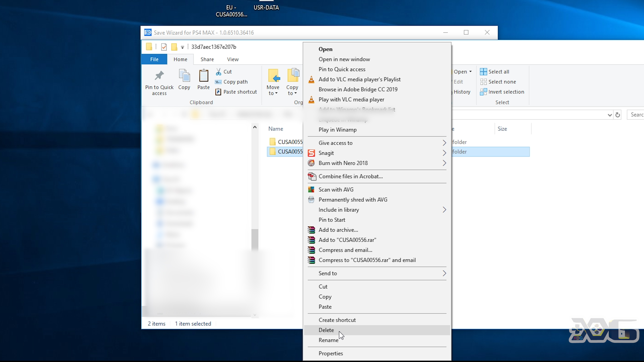Click the Share tab in ribbon
Image resolution: width=644 pixels, height=362 pixels.
207,59
